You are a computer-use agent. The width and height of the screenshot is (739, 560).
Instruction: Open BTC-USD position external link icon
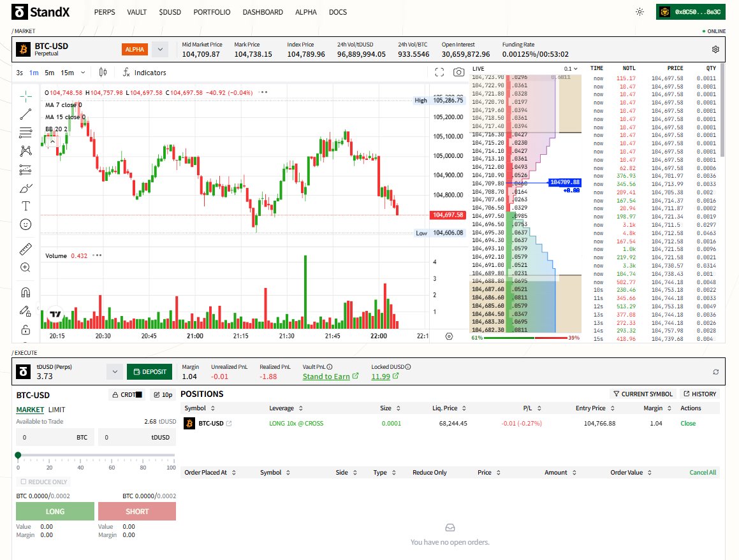click(x=229, y=424)
